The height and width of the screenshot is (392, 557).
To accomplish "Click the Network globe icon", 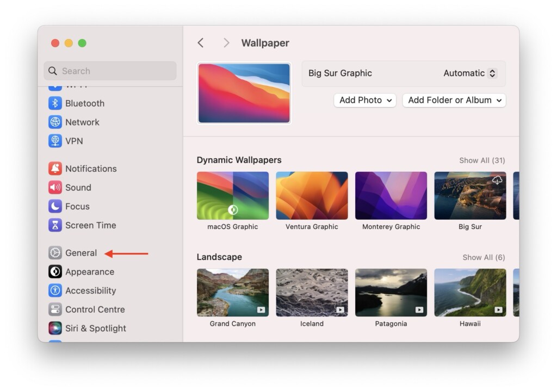I will click(x=55, y=122).
